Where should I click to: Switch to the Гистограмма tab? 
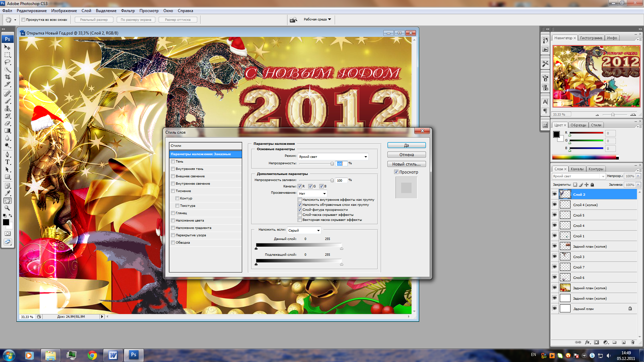tap(591, 38)
